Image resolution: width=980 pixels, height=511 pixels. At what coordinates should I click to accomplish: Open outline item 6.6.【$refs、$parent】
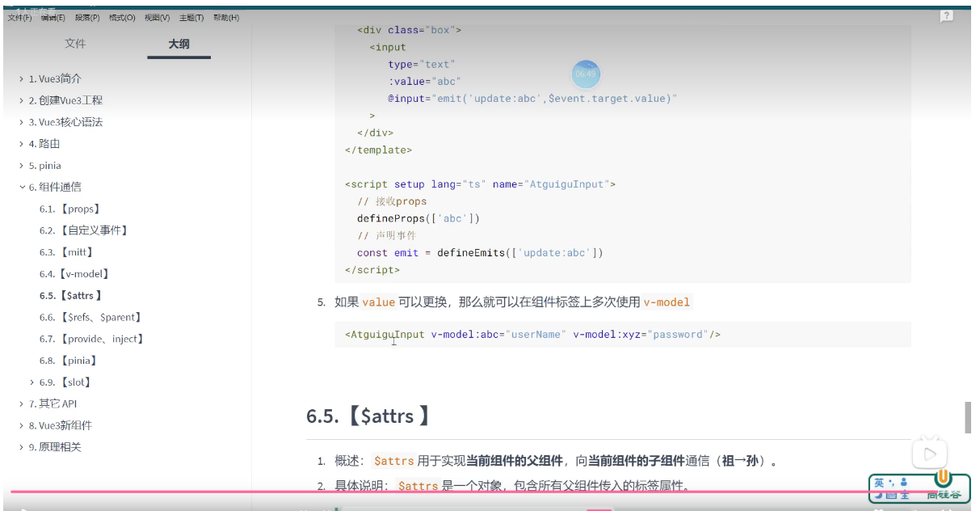tap(90, 317)
